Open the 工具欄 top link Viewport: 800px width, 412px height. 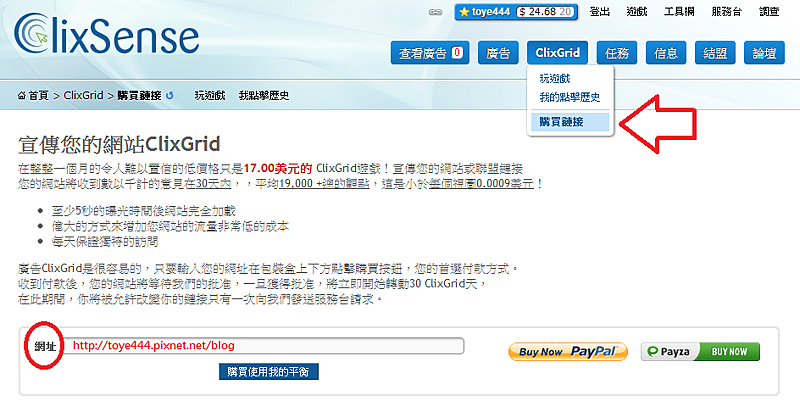[679, 12]
